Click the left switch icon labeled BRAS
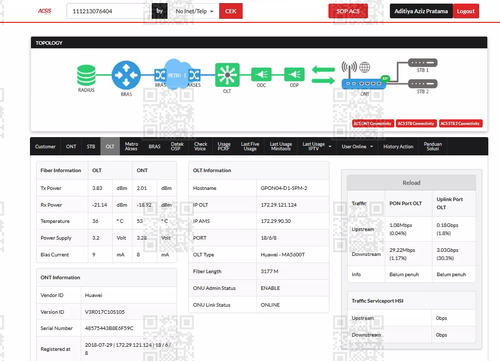 (x=160, y=75)
